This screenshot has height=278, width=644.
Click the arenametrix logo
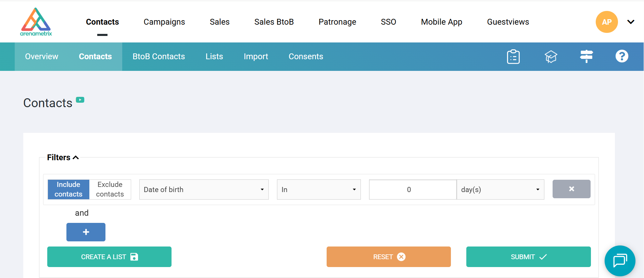coord(36,22)
